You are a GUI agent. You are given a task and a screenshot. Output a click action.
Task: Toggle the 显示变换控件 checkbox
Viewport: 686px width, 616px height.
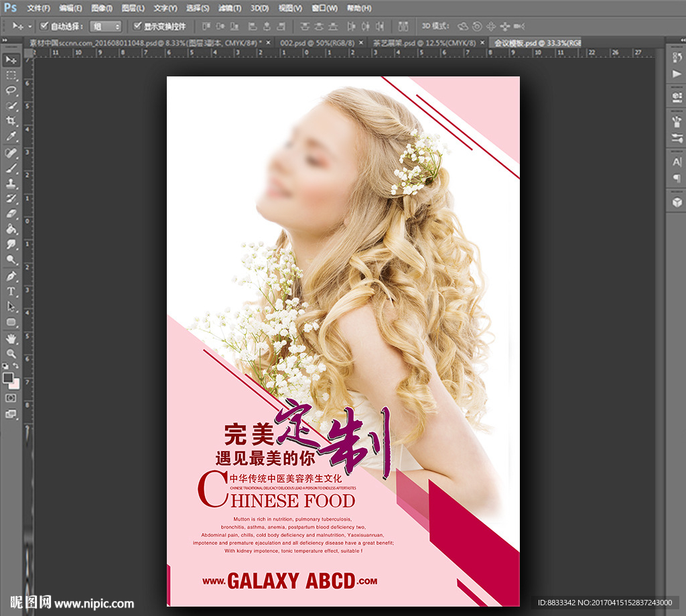(x=137, y=26)
